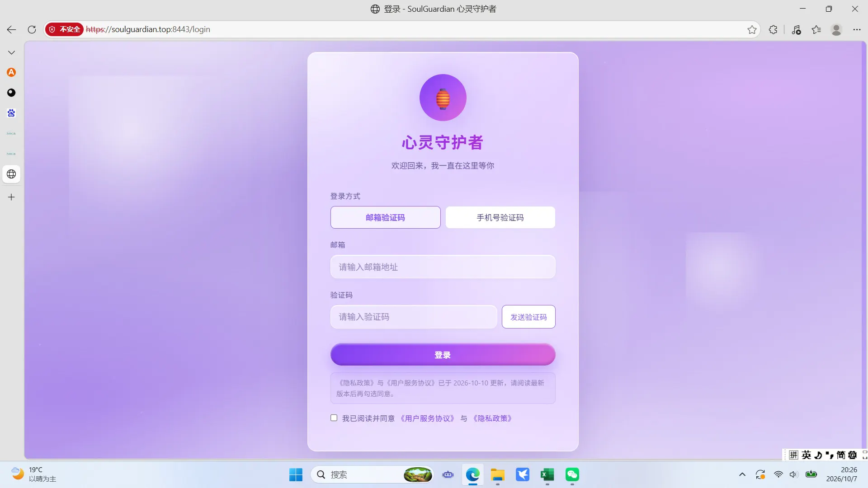868x488 pixels.
Task: Open the 《隐私政策》 link
Action: (x=493, y=418)
